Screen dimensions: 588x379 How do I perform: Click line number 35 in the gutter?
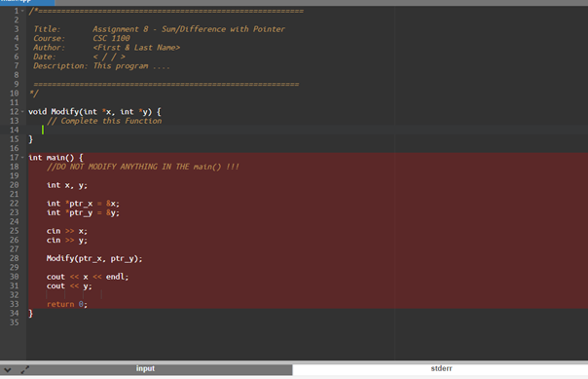coord(14,322)
